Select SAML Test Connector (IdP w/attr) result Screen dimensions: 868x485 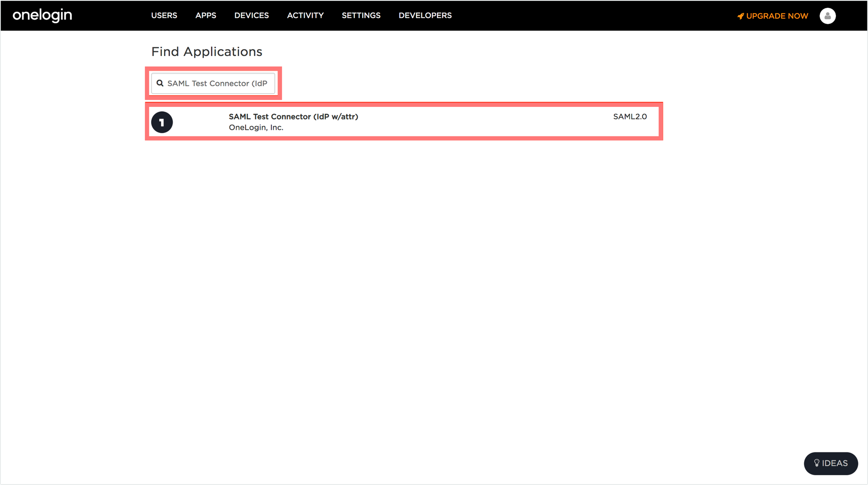404,122
